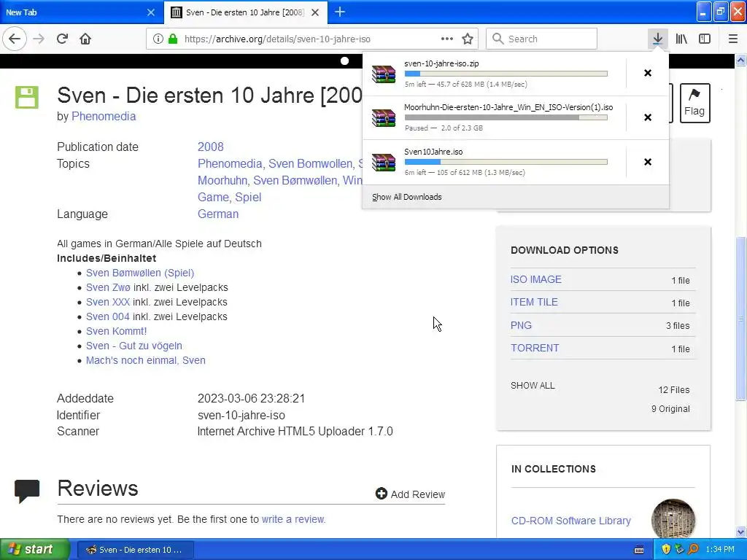
Task: Open the Firefox hamburger menu
Action: (733, 39)
